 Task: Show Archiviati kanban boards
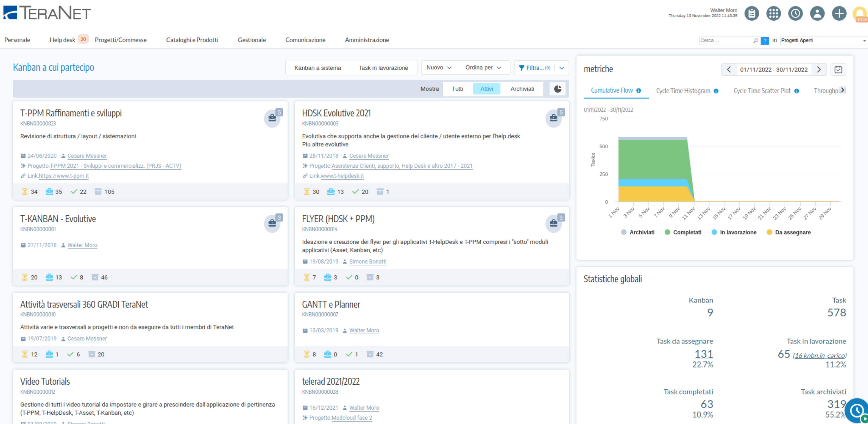tap(522, 89)
